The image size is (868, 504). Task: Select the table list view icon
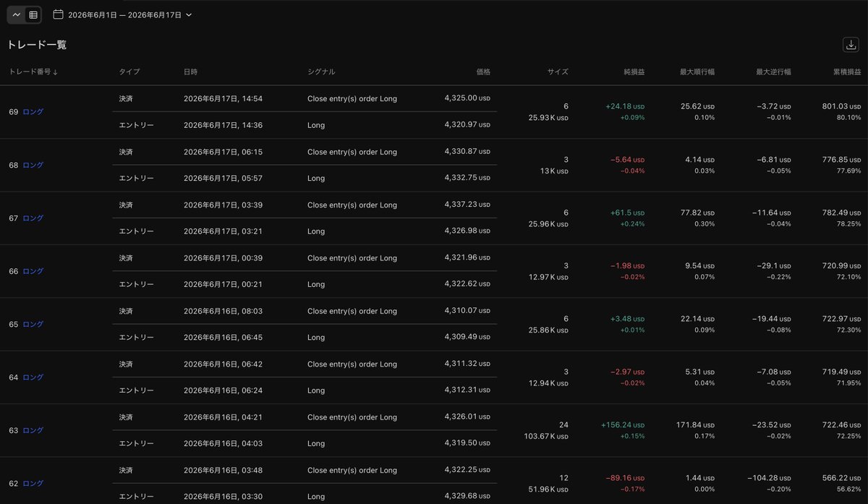coord(33,14)
